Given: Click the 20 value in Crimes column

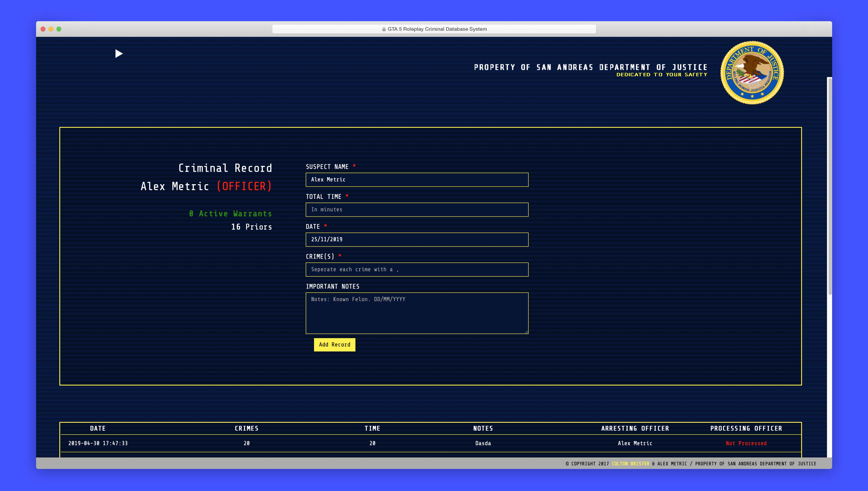Looking at the screenshot, I should click(247, 443).
